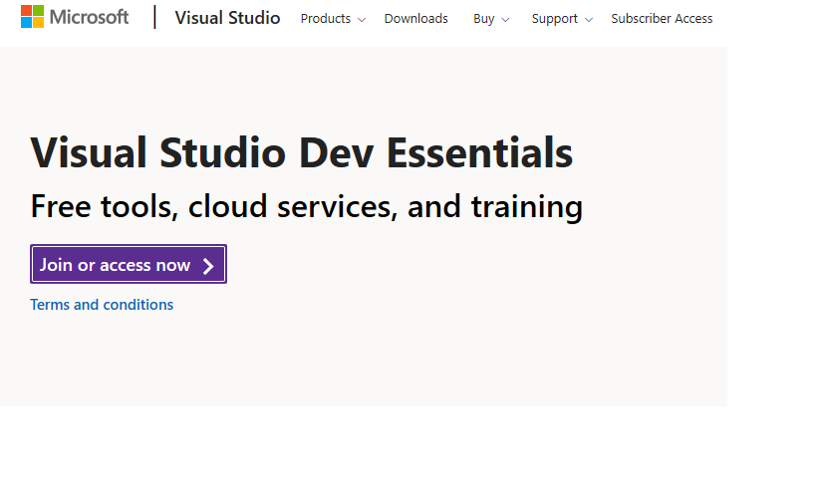Open the Support menu label

coord(554,19)
